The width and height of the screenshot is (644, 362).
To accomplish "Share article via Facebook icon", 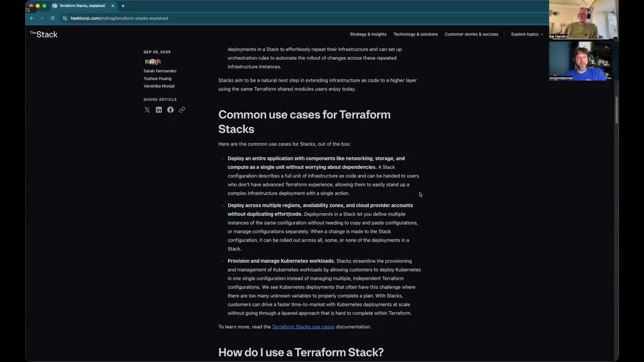I will click(170, 110).
